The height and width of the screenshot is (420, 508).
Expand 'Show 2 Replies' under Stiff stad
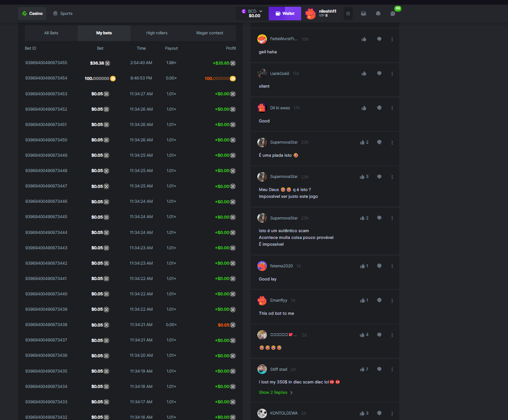point(275,392)
